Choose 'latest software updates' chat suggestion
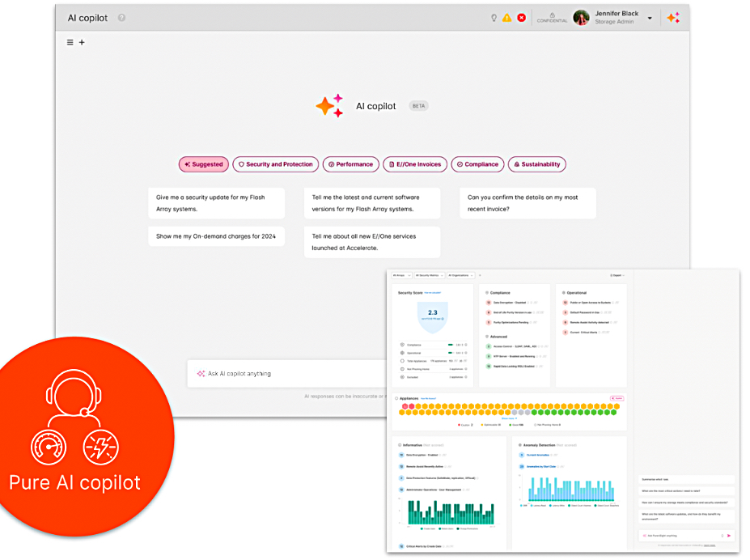Image resolution: width=750 pixels, height=560 pixels. pyautogui.click(x=686, y=516)
